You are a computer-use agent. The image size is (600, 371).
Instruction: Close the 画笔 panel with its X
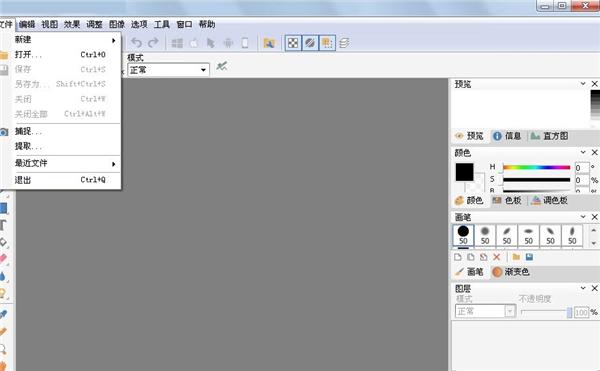594,217
